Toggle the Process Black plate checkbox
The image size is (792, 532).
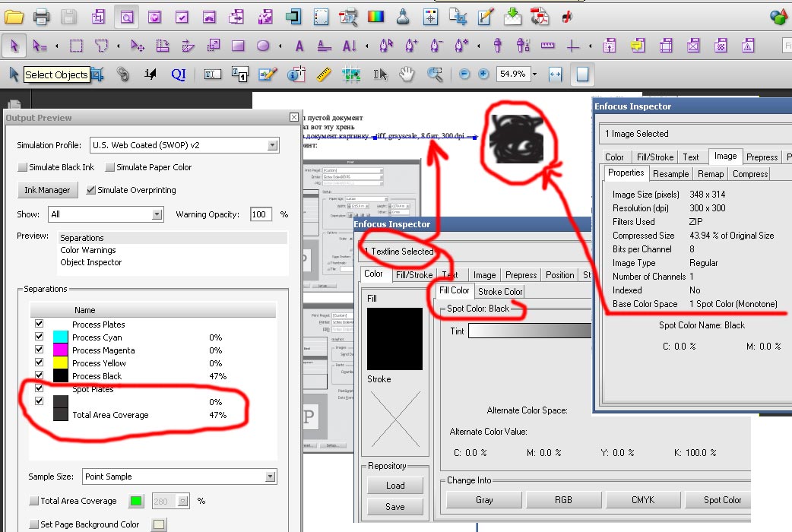[x=40, y=375]
